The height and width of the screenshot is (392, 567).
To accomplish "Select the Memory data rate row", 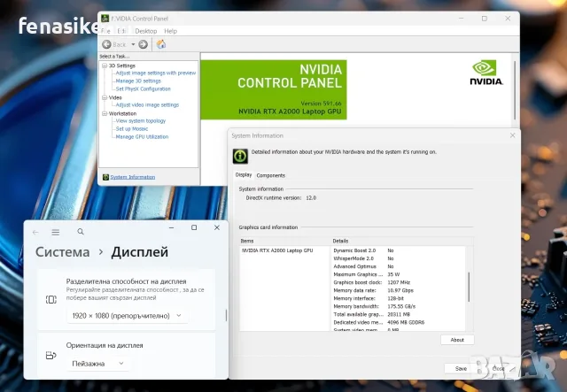I will click(x=398, y=290).
